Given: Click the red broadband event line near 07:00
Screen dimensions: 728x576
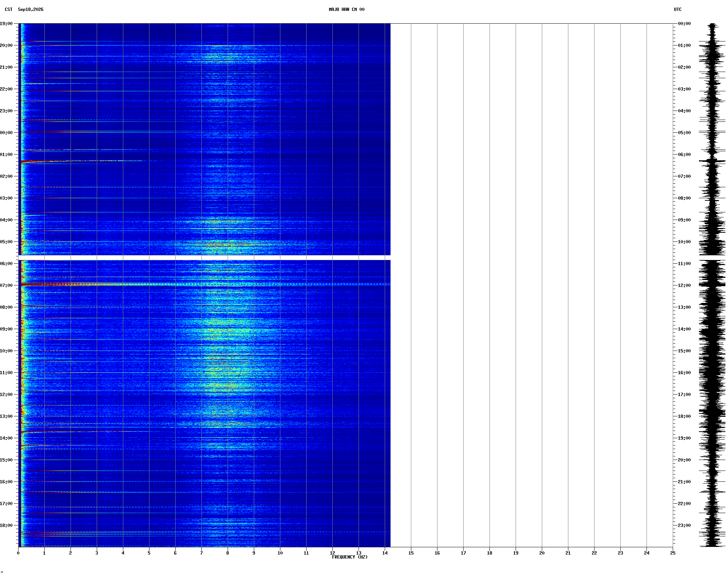Looking at the screenshot, I should (204, 284).
